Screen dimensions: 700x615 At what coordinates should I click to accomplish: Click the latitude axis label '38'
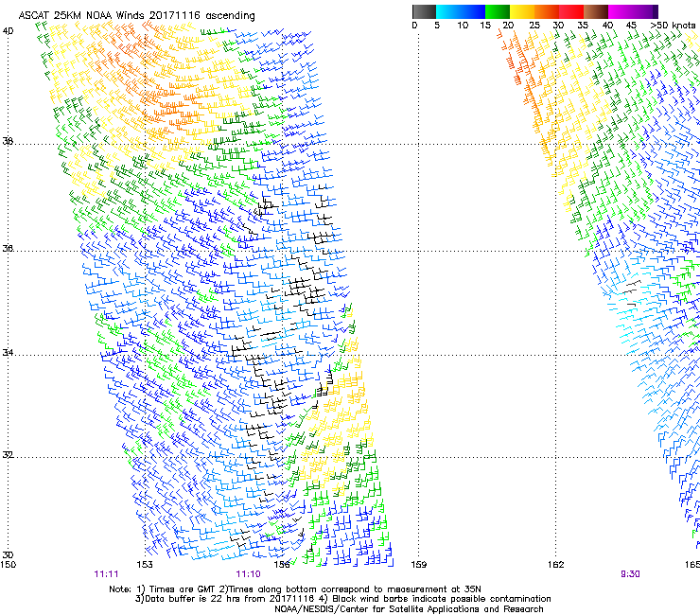8,142
